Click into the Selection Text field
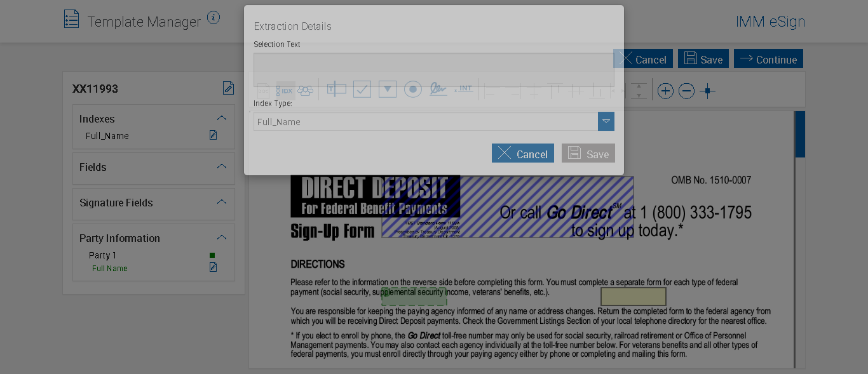Screen dimensions: 868x374 (x=434, y=70)
